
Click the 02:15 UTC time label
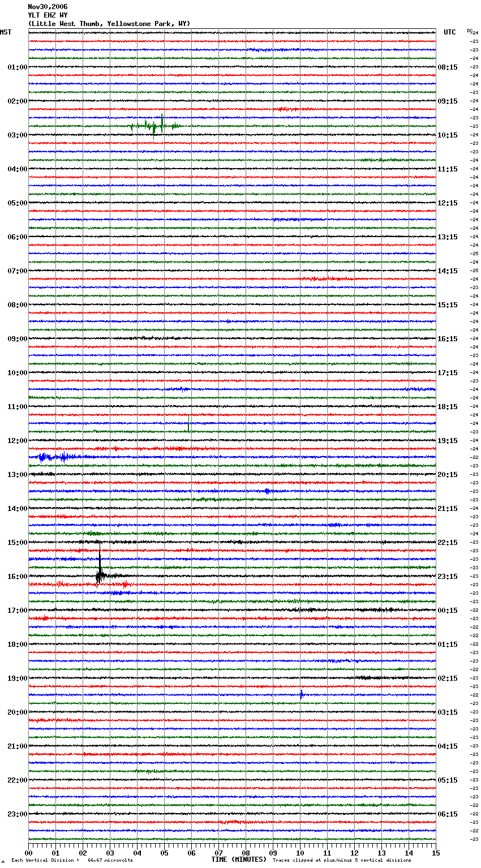[448, 678]
